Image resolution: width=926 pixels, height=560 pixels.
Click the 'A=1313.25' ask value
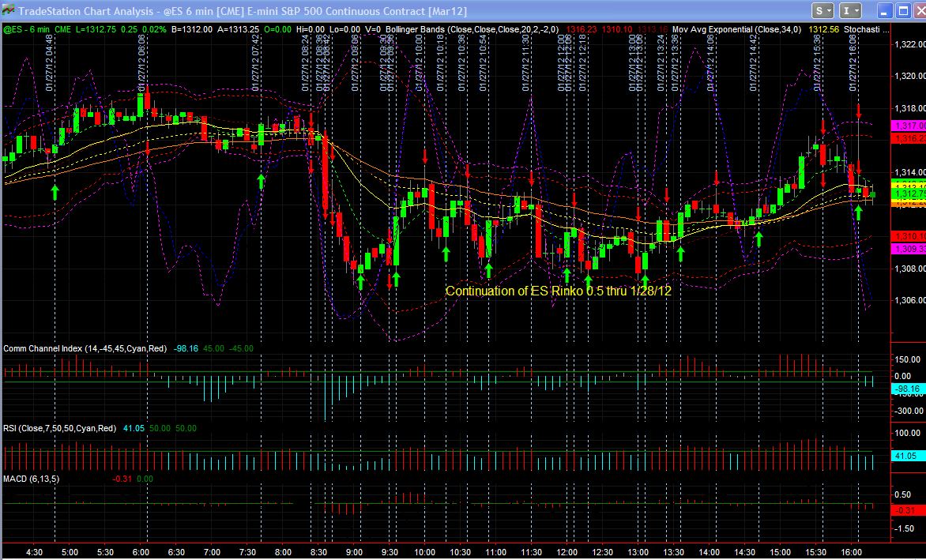click(238, 29)
